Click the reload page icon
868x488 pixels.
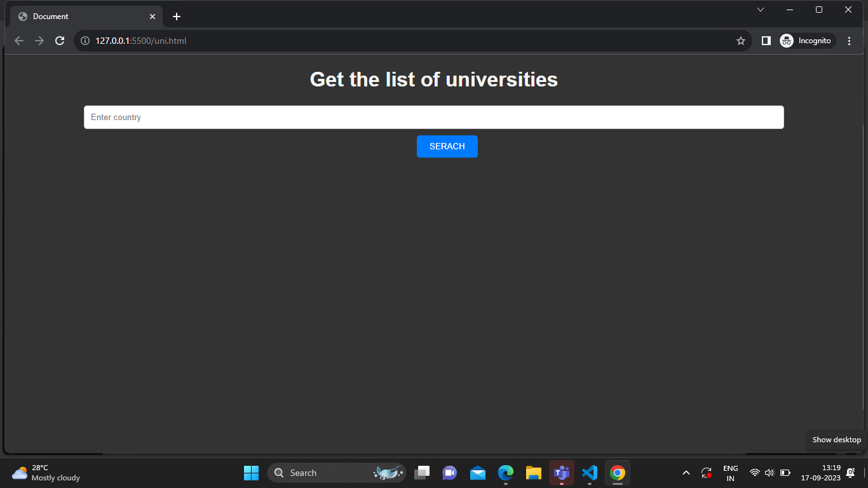pyautogui.click(x=59, y=40)
